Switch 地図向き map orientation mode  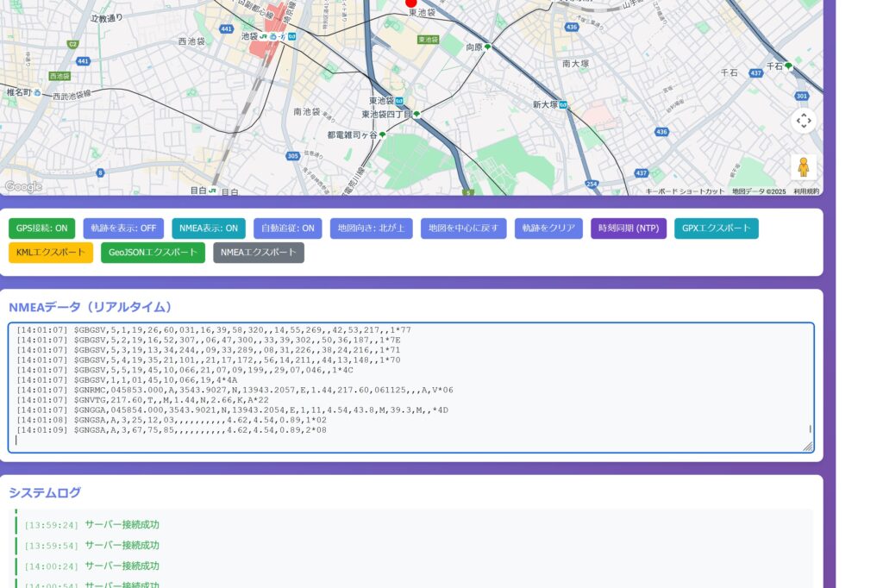coord(371,228)
